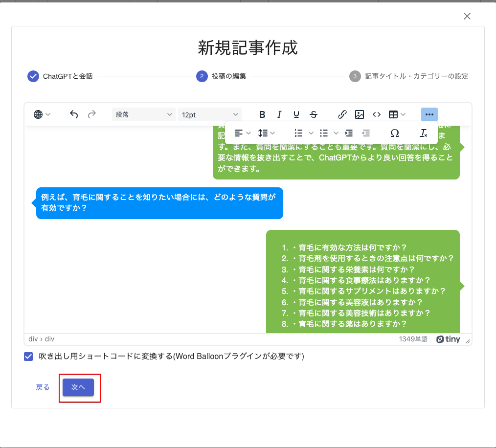Viewport: 496px width, 448px height.
Task: Open the 段落 block format dropdown
Action: coord(144,114)
